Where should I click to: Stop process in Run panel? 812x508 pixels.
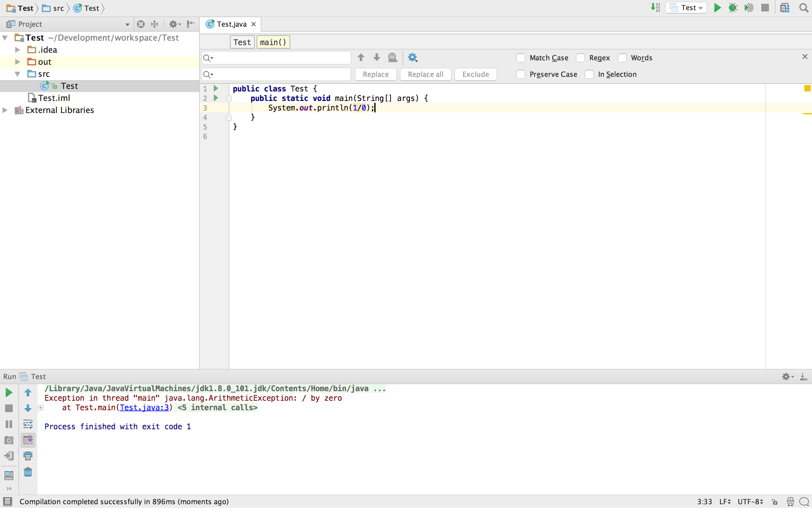tap(9, 408)
